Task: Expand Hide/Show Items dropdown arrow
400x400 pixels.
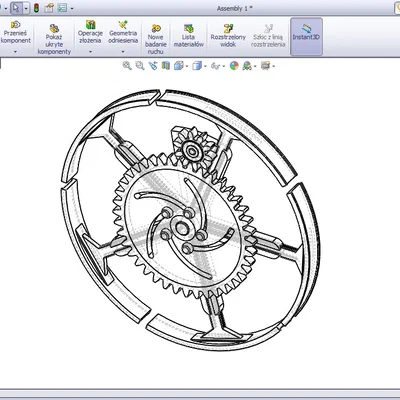Action: [x=223, y=66]
